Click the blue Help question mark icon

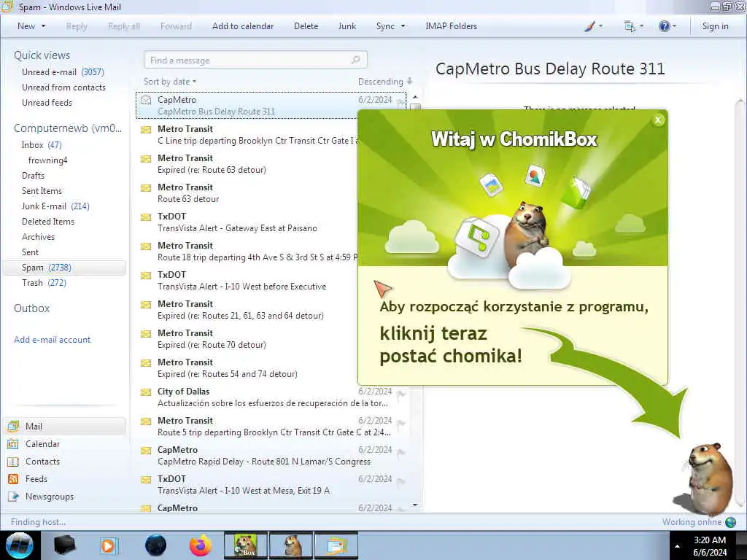664,26
